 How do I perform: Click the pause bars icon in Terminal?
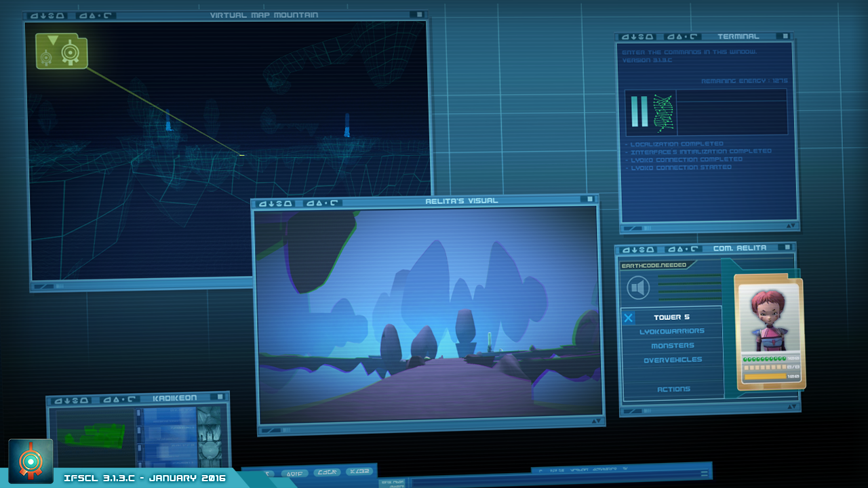click(639, 112)
